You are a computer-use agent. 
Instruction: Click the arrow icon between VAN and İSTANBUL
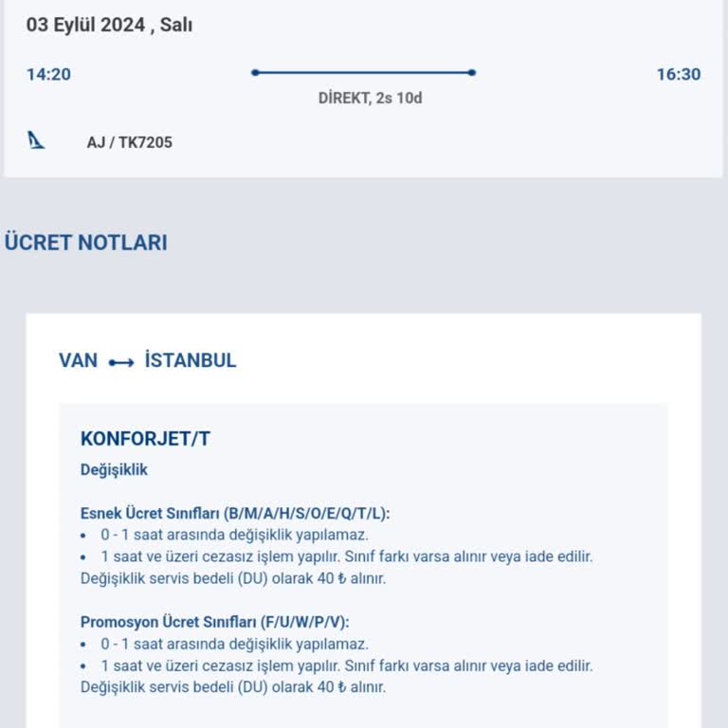tap(121, 362)
